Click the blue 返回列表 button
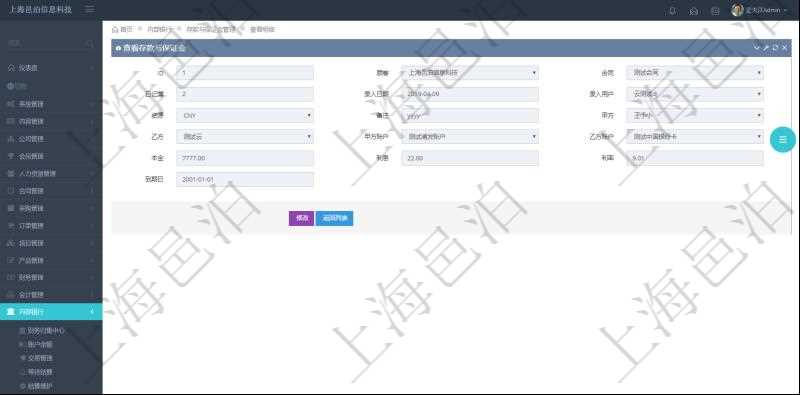 (x=335, y=218)
